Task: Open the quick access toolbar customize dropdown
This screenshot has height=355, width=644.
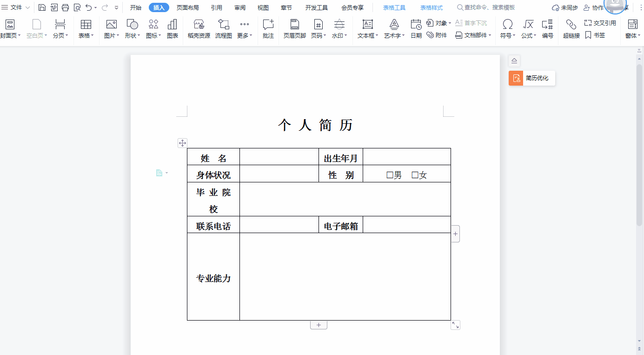Action: pyautogui.click(x=116, y=7)
